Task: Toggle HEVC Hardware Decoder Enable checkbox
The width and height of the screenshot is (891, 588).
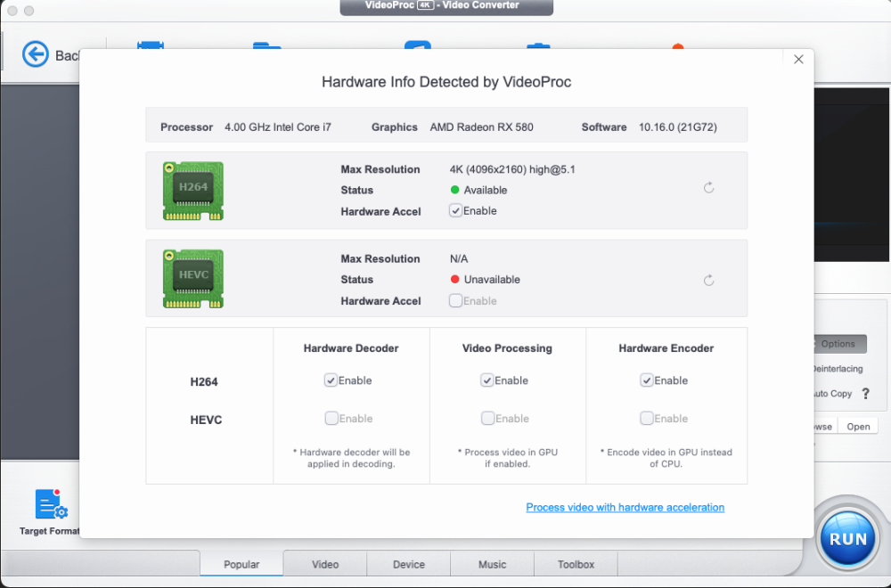Action: (331, 418)
